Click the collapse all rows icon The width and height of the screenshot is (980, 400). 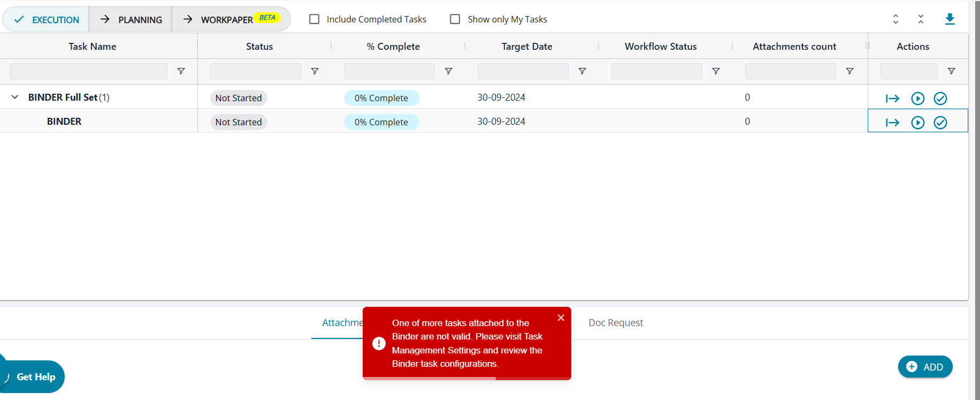[x=921, y=19]
